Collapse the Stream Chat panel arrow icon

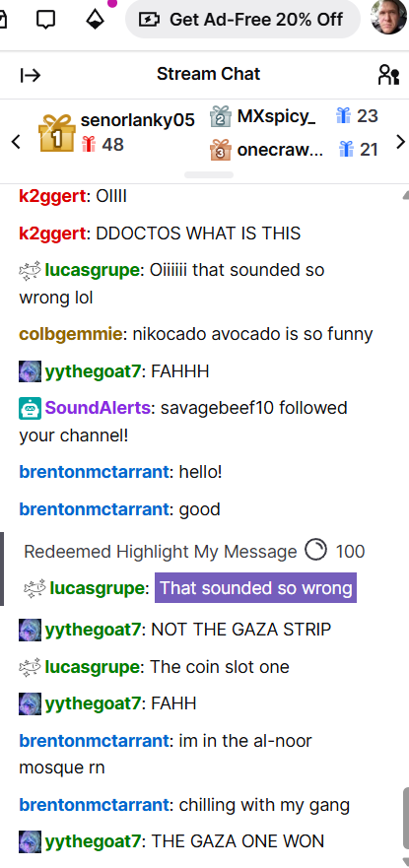(31, 75)
